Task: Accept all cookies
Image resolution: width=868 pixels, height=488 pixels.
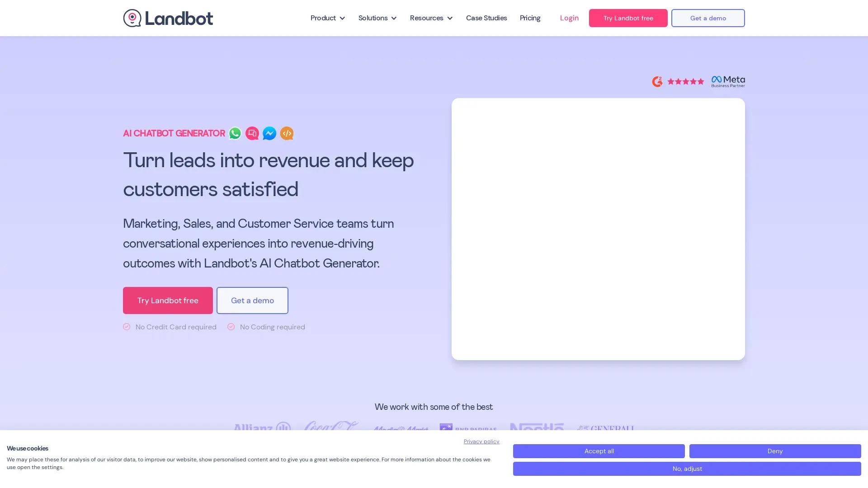Action: click(x=599, y=451)
